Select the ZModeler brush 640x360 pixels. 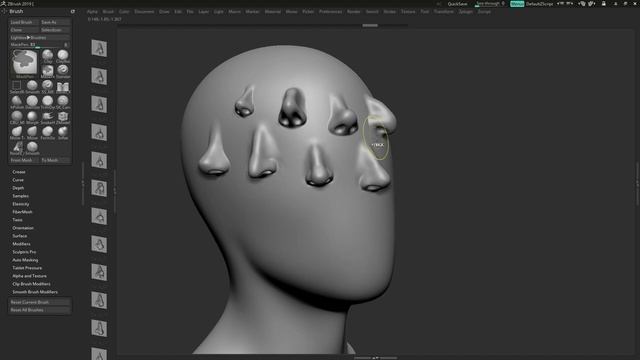coord(63,117)
